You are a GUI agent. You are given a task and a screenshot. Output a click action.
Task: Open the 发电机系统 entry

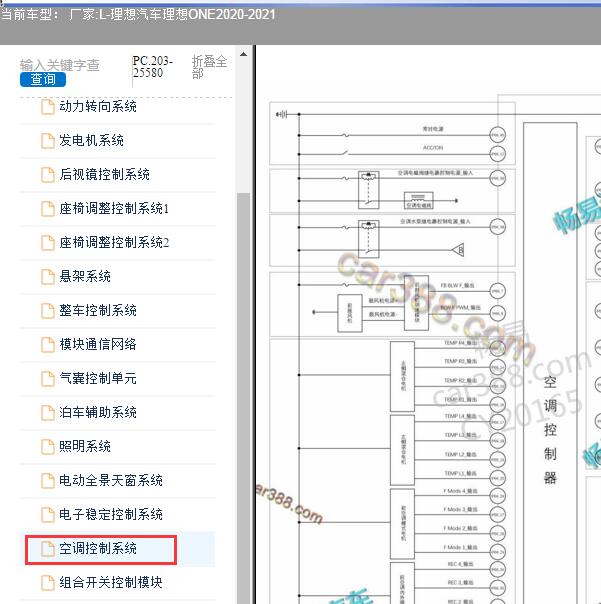click(91, 141)
